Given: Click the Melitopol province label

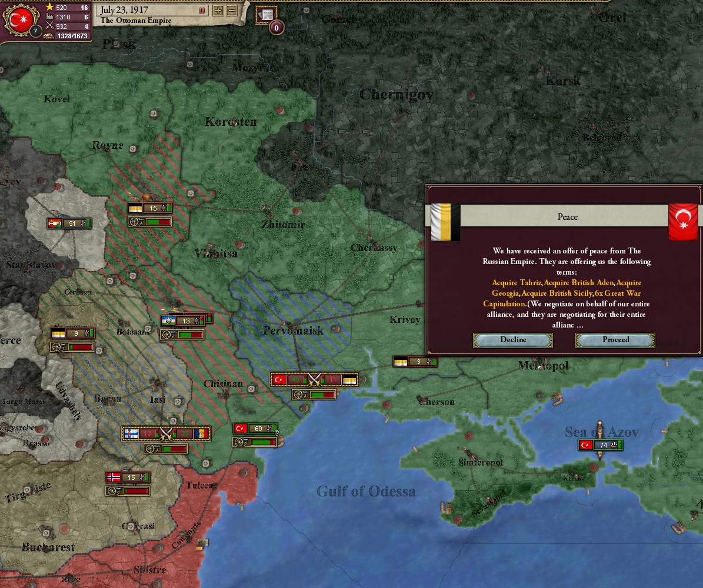Looking at the screenshot, I should 543,366.
